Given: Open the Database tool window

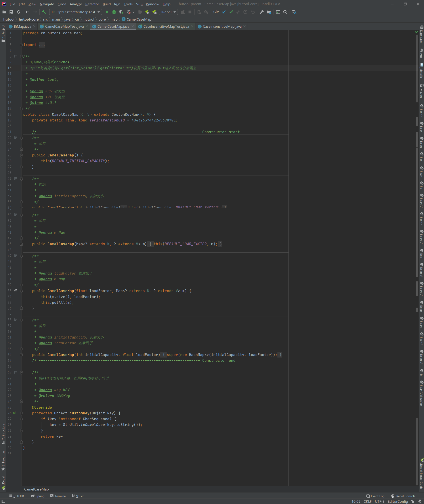Looking at the screenshot, I should [x=422, y=34].
